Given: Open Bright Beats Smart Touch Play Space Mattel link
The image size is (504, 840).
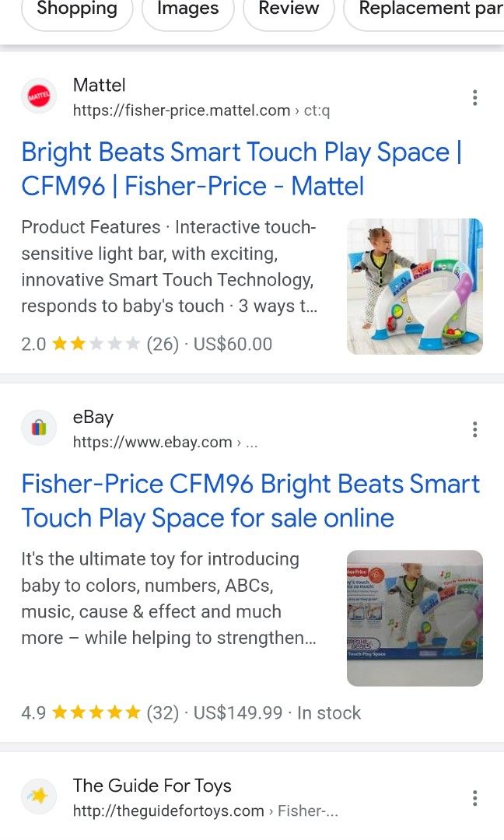Looking at the screenshot, I should [x=242, y=169].
